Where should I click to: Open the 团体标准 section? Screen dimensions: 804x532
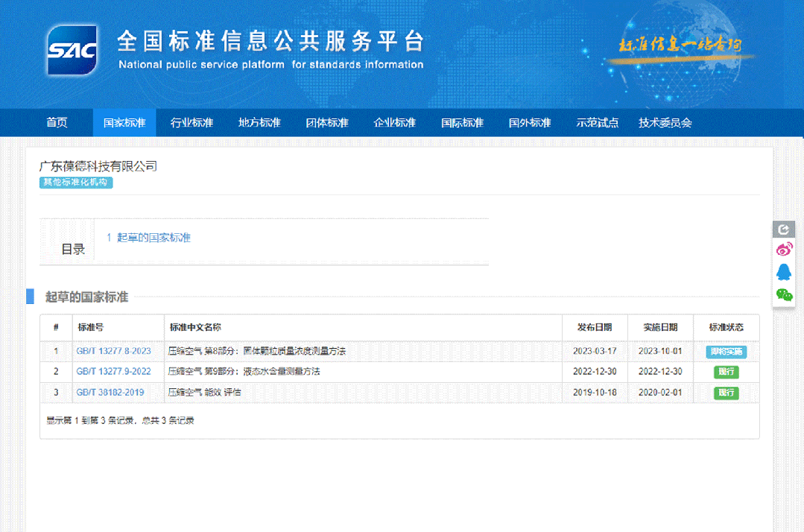tap(326, 123)
